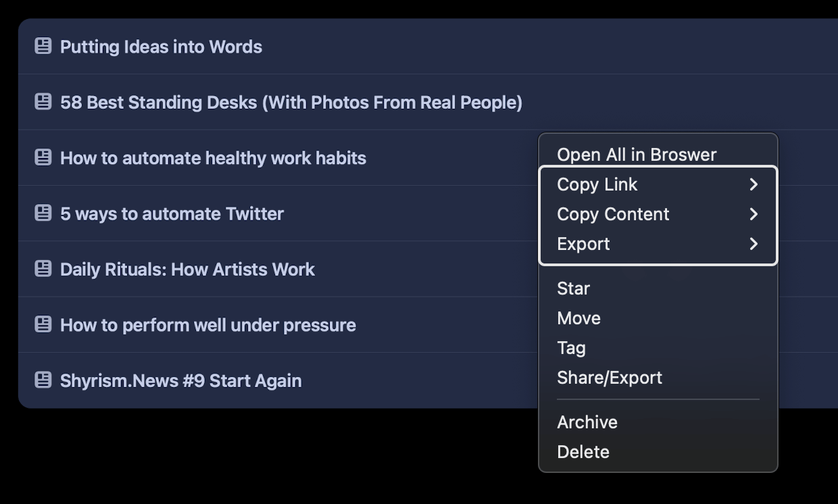Archive the selected items via menu
The height and width of the screenshot is (504, 838).
click(x=587, y=422)
